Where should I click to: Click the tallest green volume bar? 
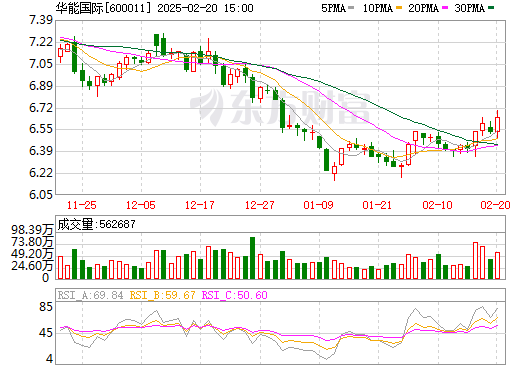coord(252,258)
